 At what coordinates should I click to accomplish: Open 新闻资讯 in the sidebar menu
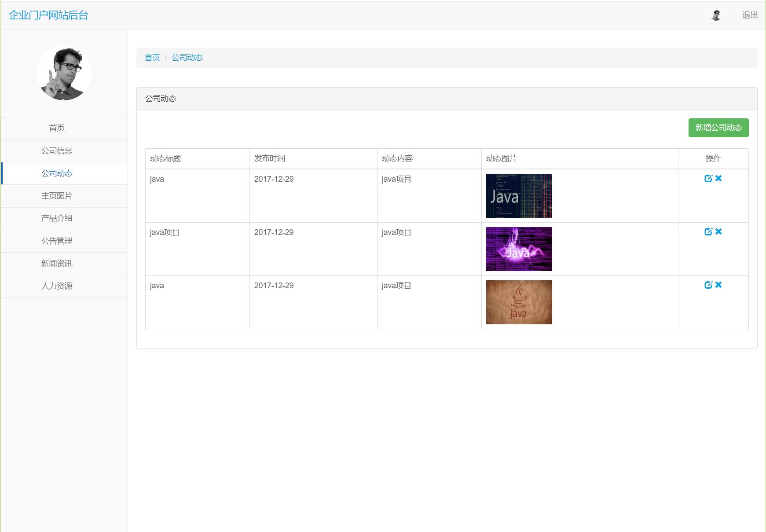pyautogui.click(x=64, y=264)
